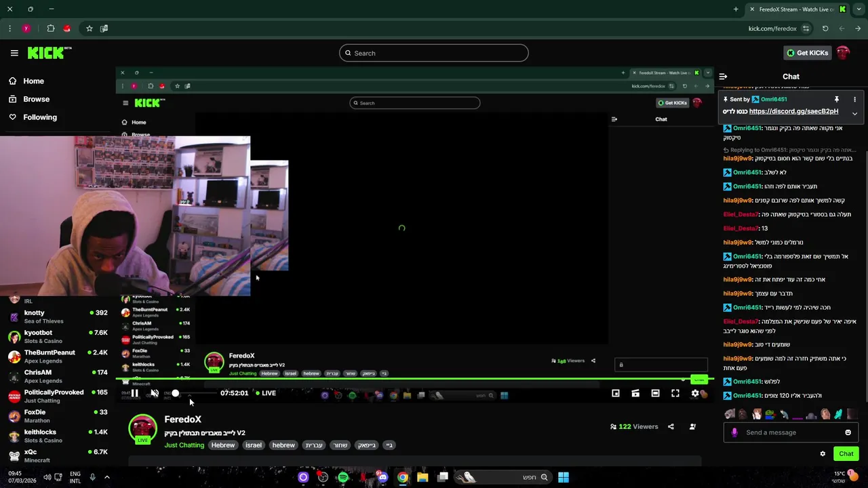
Task: Unpin the pinned chat message
Action: click(837, 100)
